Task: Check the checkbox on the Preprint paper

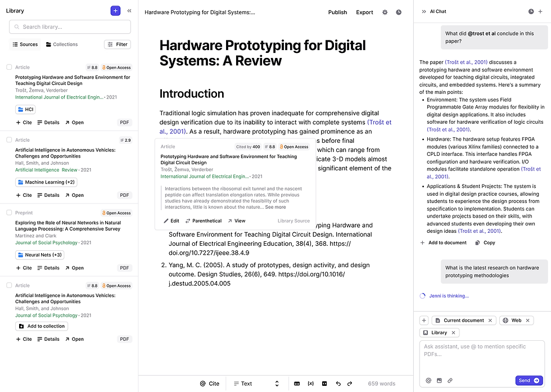Action: pyautogui.click(x=10, y=213)
